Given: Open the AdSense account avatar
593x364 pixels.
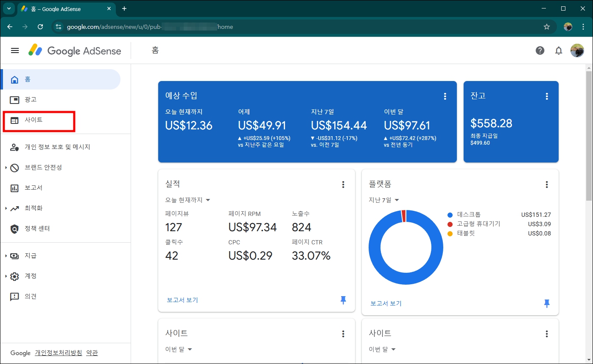Looking at the screenshot, I should (x=577, y=51).
